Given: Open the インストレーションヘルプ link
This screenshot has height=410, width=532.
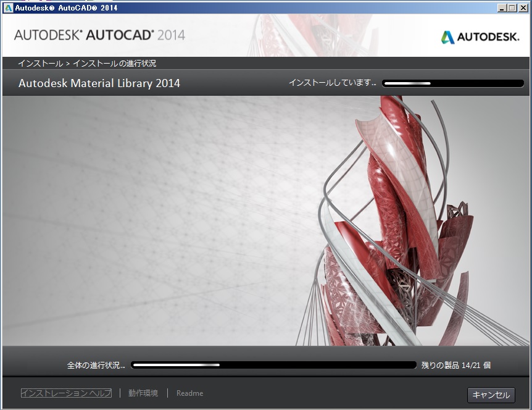Looking at the screenshot, I should click(x=66, y=393).
